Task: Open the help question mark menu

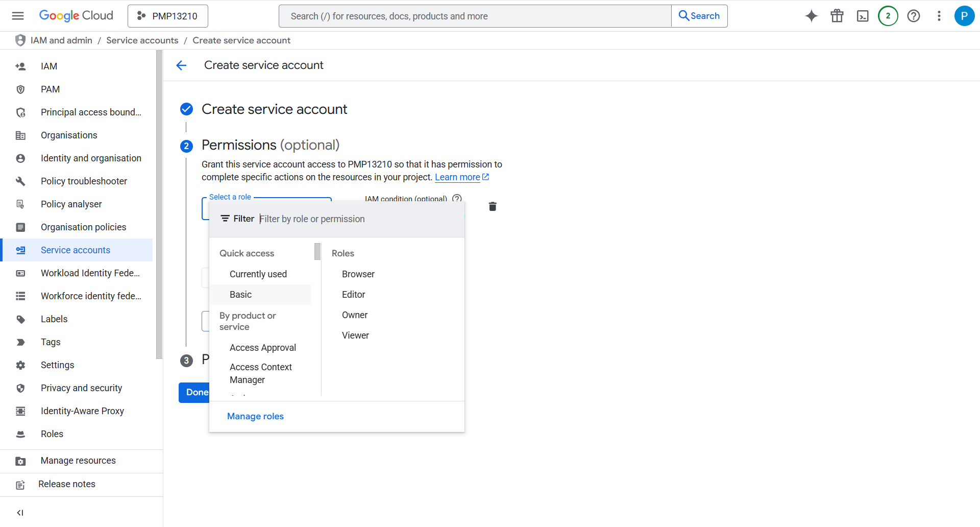Action: pos(913,16)
